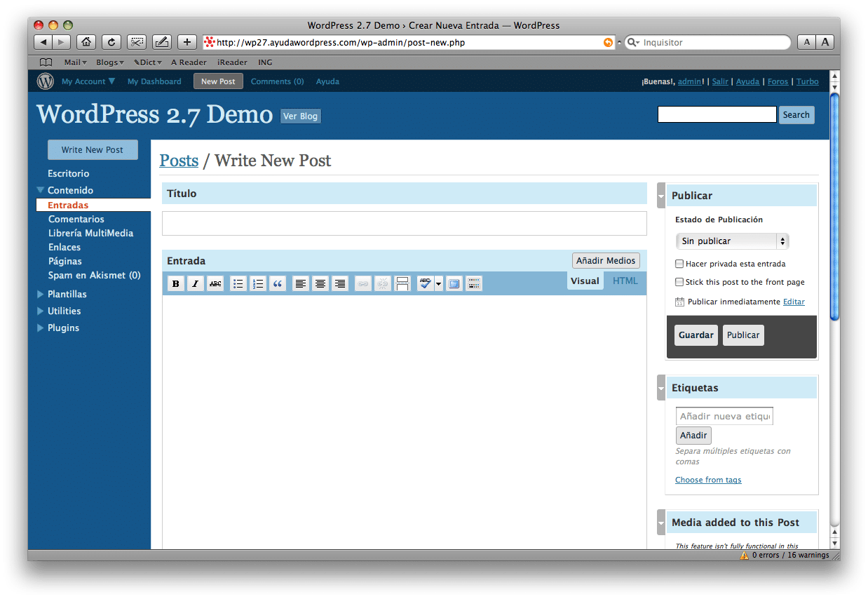868x599 pixels.
Task: Click the 'Choose from tags' link
Action: (x=708, y=480)
